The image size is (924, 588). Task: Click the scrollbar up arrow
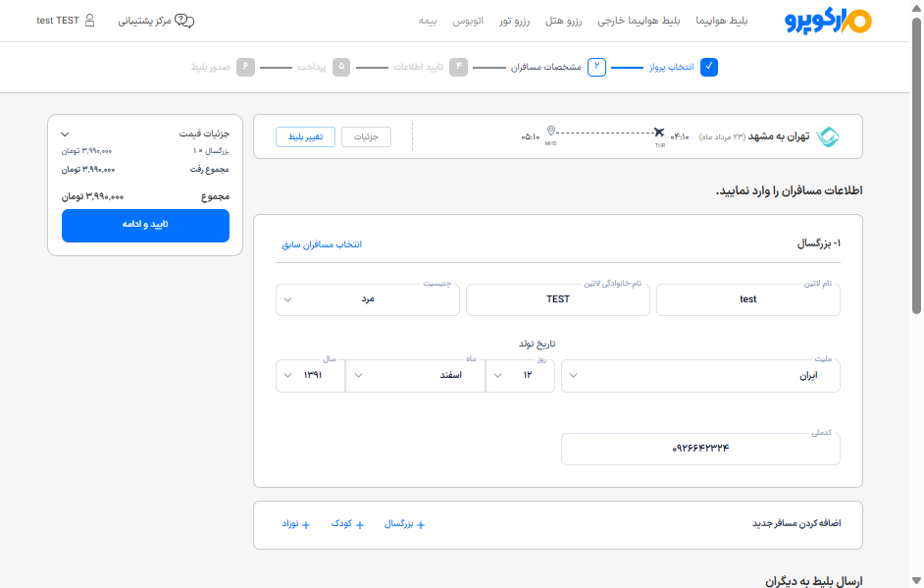[x=916, y=8]
